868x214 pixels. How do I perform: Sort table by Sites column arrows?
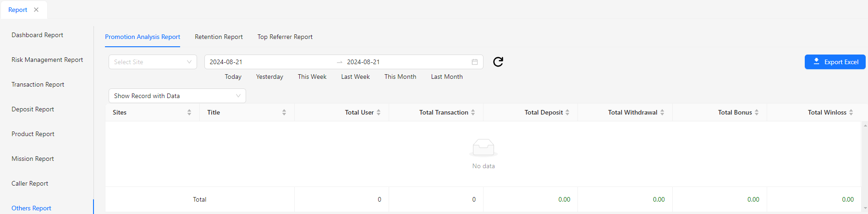tap(189, 112)
